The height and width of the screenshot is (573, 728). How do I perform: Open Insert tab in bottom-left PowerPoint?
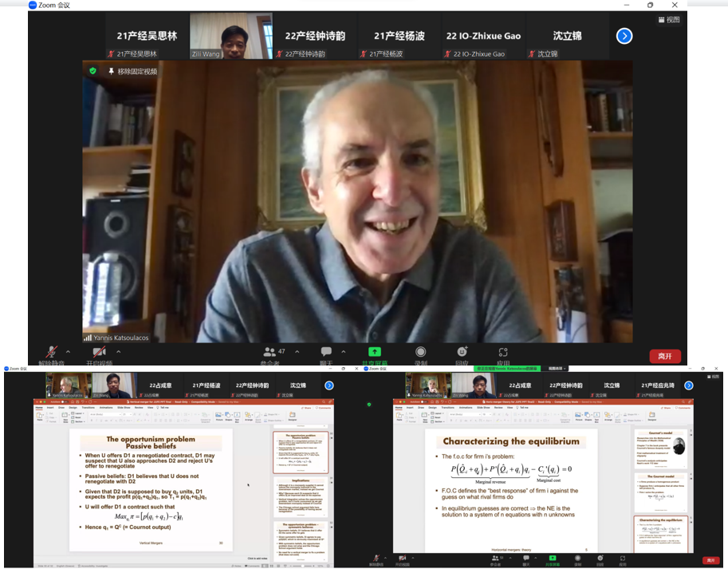coord(50,408)
